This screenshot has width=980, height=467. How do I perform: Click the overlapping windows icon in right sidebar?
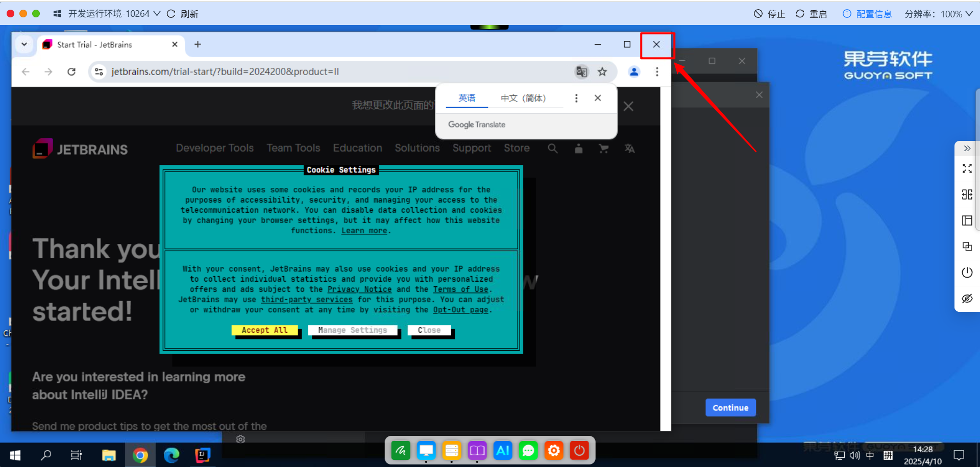pos(967,247)
